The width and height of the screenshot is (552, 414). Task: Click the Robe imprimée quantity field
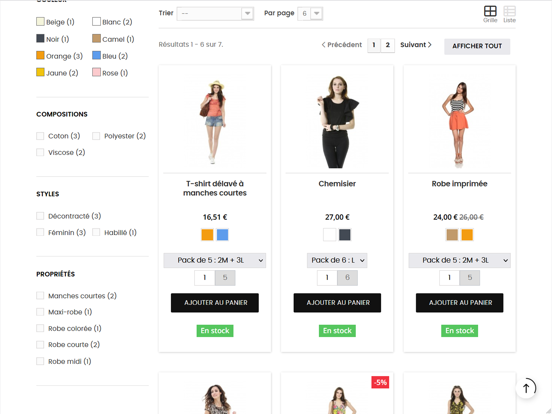(449, 278)
